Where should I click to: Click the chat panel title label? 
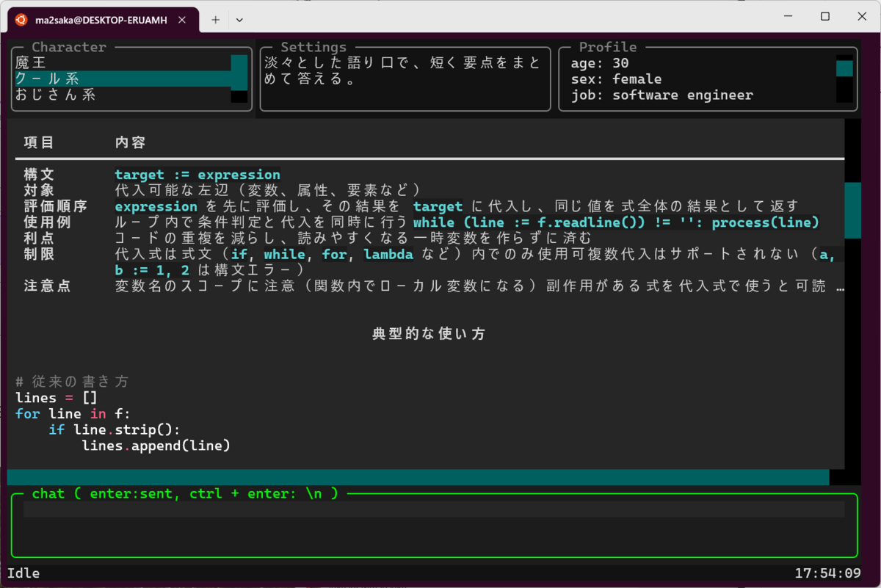click(x=184, y=493)
